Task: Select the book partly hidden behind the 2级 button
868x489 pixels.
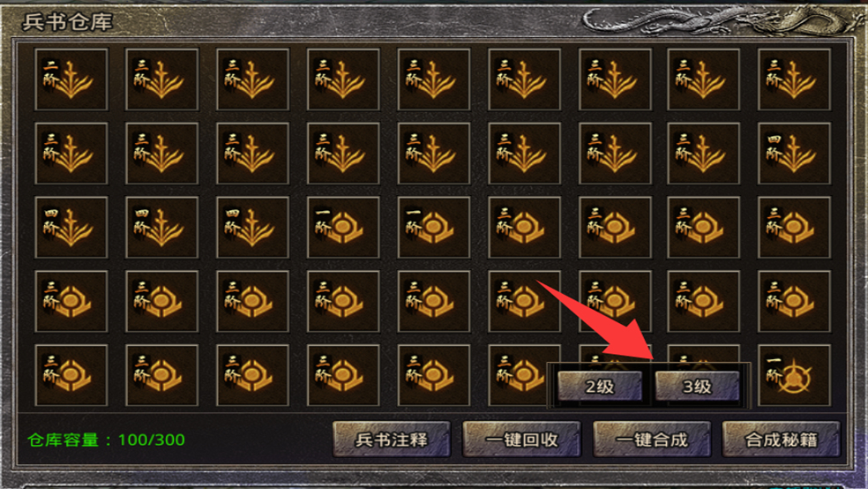Action: [615, 355]
